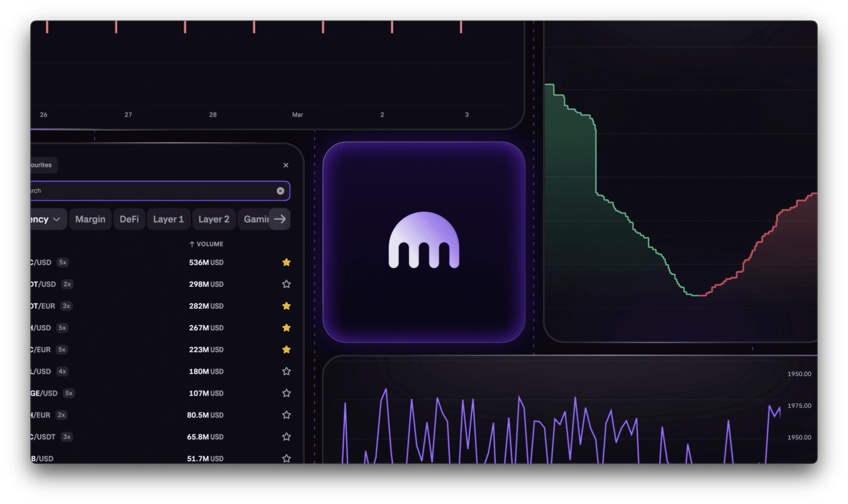Unstar the pair with 267M USD volume
848x504 pixels.
(x=286, y=327)
